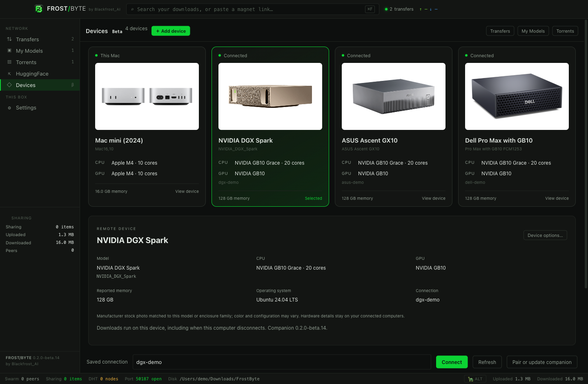Viewport: 588px width, 384px height.
Task: Click the Dell Pro Max with GB10 title
Action: (499, 141)
